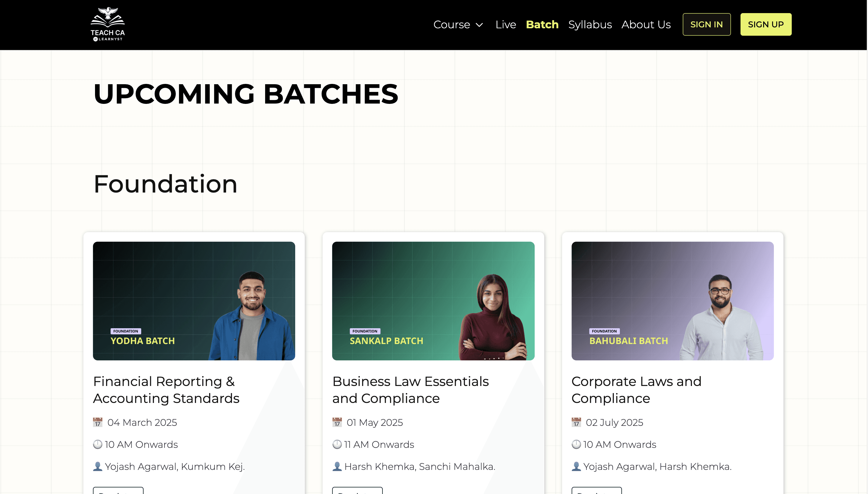Click clock icon on Yodha batch card

click(97, 445)
